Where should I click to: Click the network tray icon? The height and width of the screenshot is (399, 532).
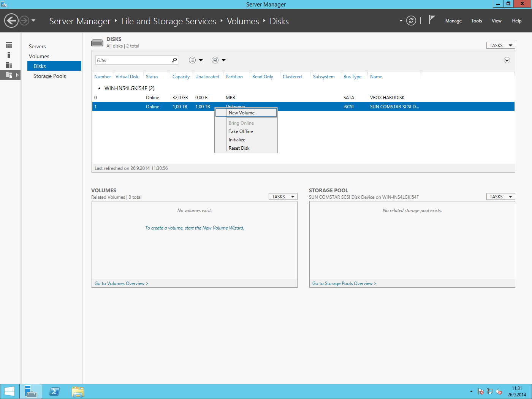490,391
